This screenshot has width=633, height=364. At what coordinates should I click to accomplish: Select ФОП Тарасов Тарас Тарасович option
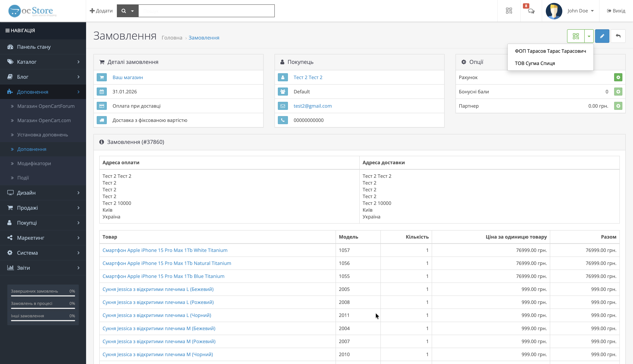tap(550, 51)
